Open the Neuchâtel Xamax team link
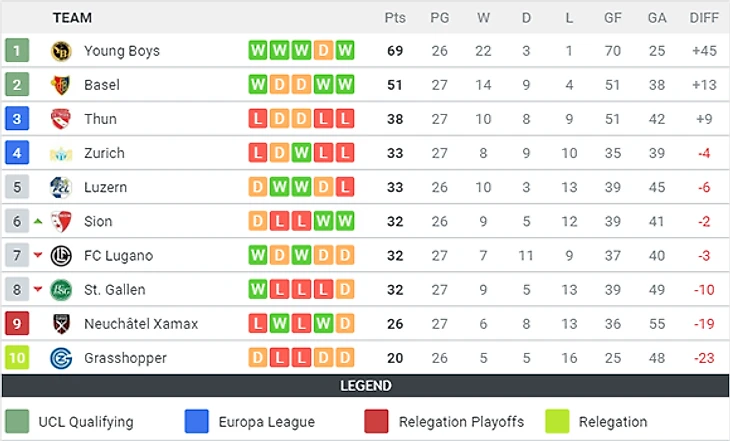Viewport: 730px width, 441px height. pyautogui.click(x=141, y=324)
